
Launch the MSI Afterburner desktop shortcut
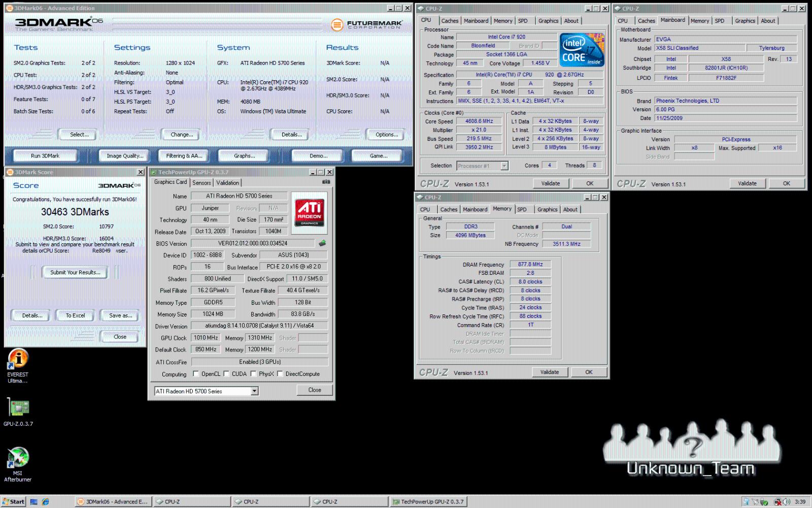click(x=18, y=464)
